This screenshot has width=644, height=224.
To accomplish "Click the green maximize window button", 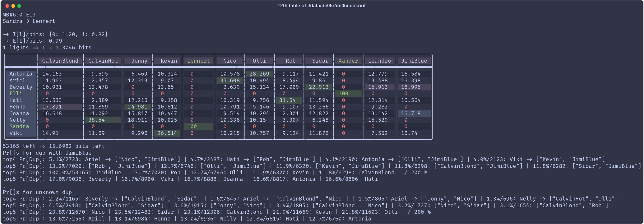I will click(19, 6).
